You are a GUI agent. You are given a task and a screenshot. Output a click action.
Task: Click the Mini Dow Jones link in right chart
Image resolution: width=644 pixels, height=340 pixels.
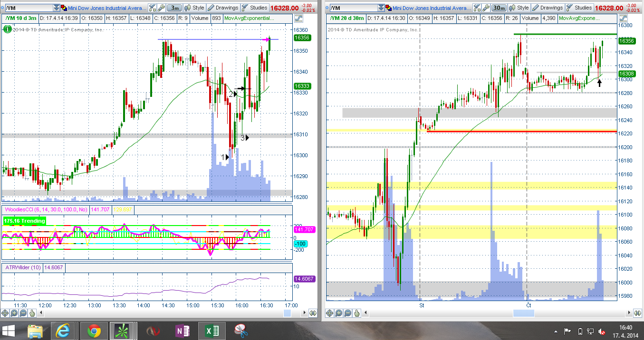coord(432,8)
